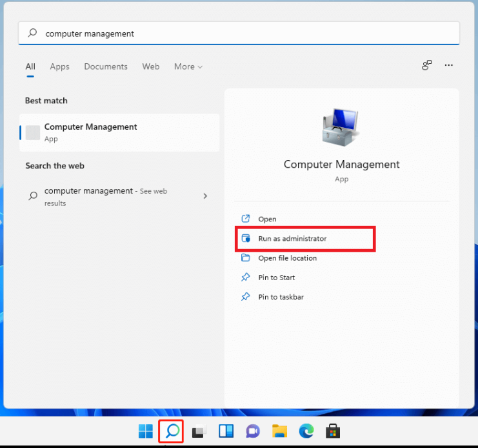Open Microsoft Store from the taskbar

[333, 431]
